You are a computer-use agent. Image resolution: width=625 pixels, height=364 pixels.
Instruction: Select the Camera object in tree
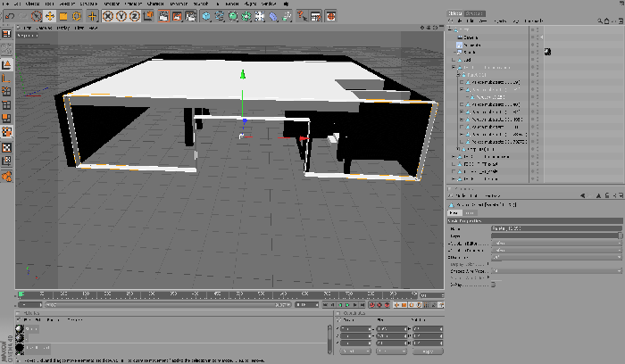coord(471,37)
